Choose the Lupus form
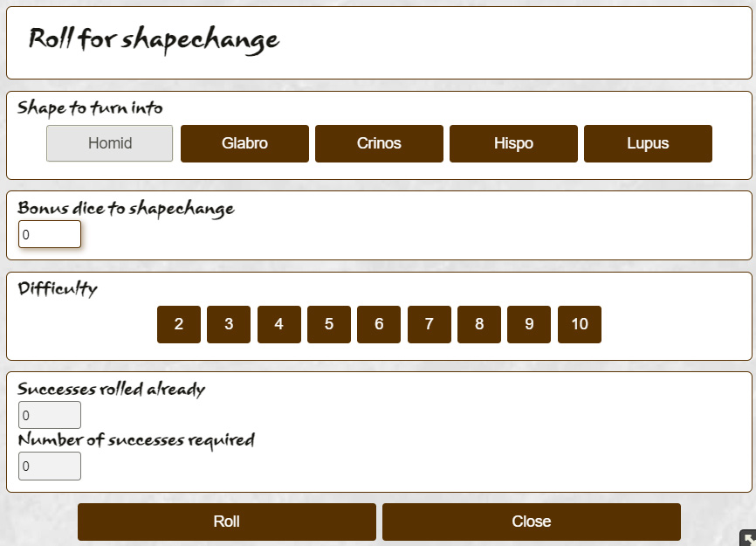The height and width of the screenshot is (546, 756). [648, 143]
